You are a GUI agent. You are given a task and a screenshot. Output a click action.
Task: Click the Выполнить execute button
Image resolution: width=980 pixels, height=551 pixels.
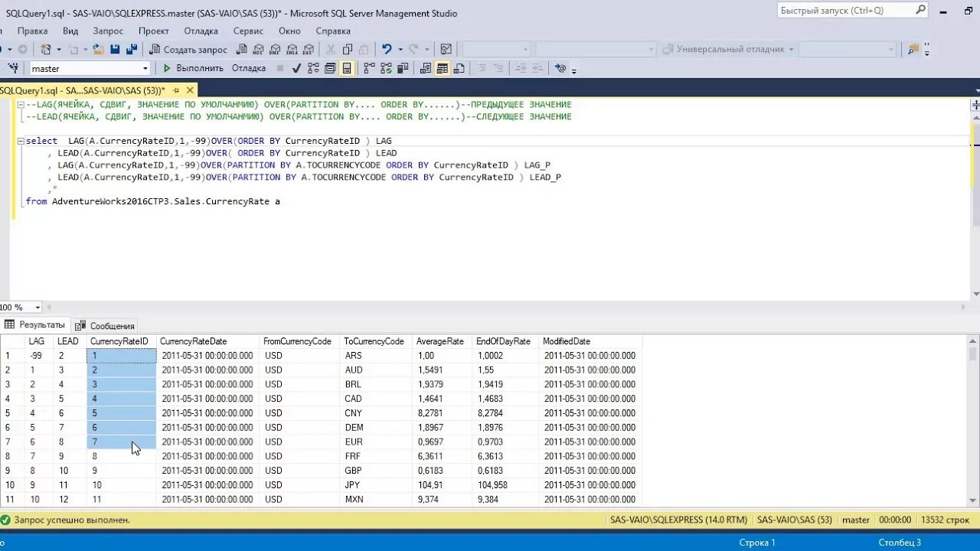pos(193,68)
